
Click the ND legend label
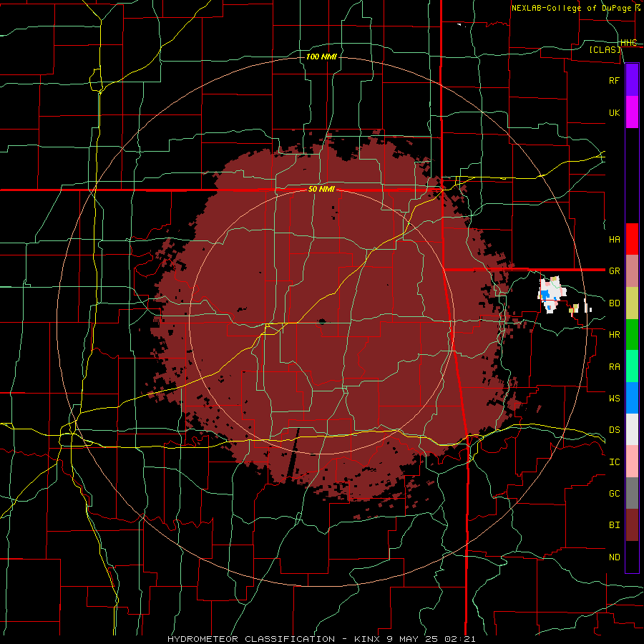pos(614,557)
